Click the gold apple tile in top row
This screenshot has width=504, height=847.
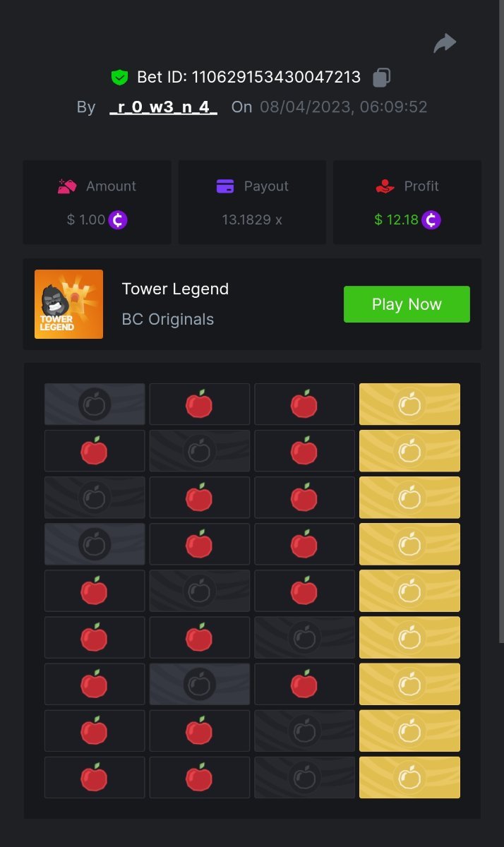409,404
